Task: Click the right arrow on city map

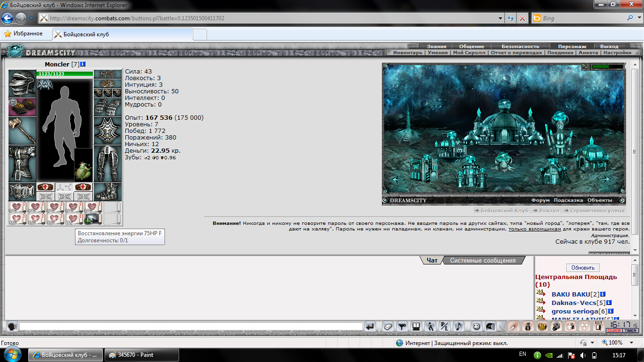Action: coord(604,179)
